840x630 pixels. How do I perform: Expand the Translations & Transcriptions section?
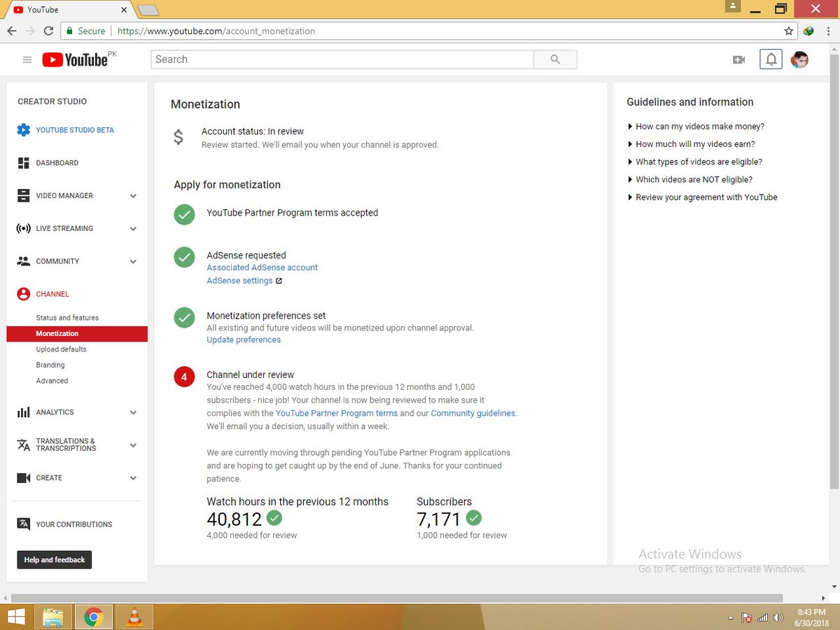click(133, 445)
